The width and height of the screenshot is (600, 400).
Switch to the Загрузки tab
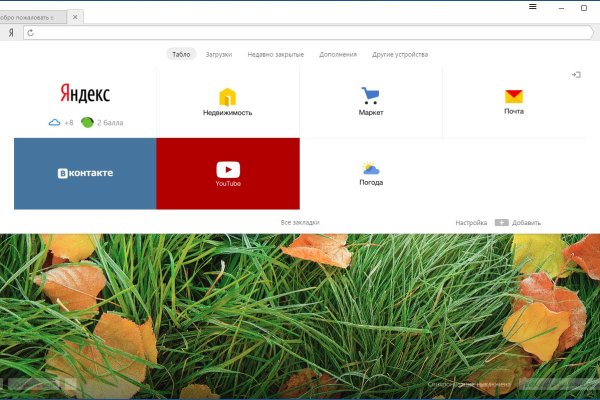217,54
